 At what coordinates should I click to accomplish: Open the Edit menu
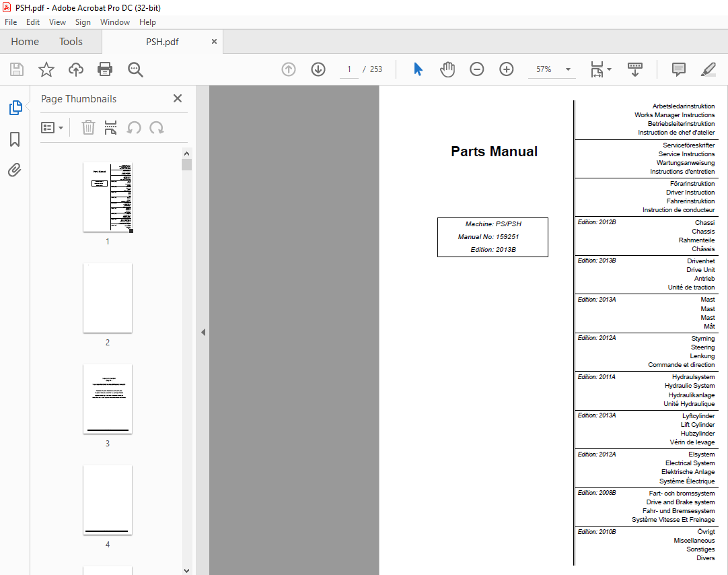[x=32, y=22]
